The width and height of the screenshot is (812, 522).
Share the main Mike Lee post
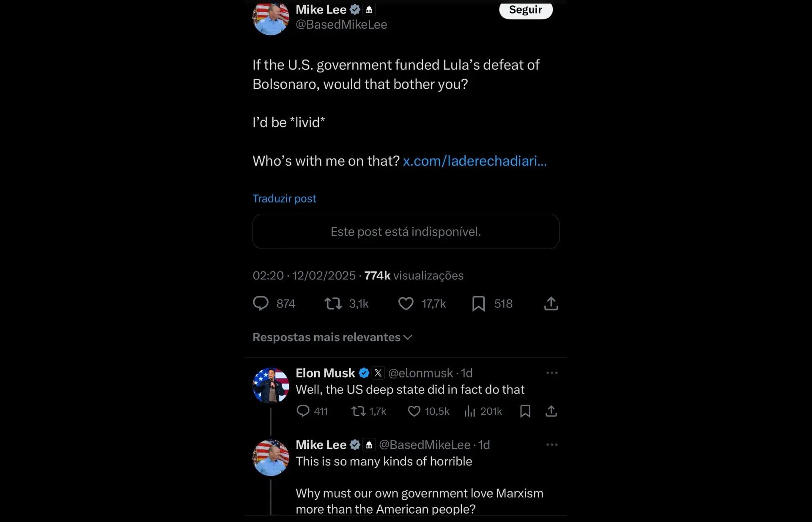tap(551, 303)
